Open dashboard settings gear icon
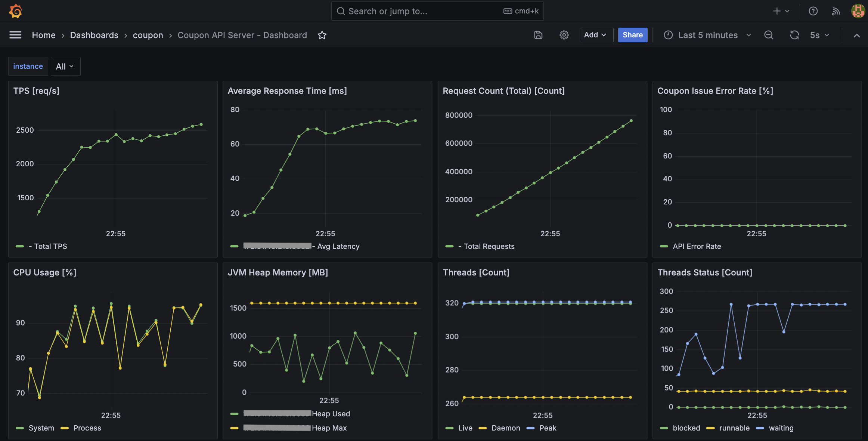868x441 pixels. [x=564, y=35]
